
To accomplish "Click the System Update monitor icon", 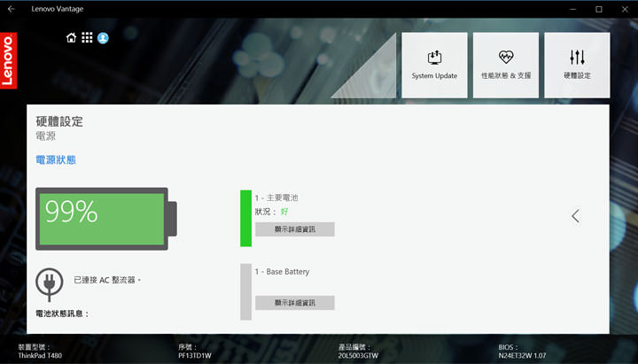I will [434, 57].
